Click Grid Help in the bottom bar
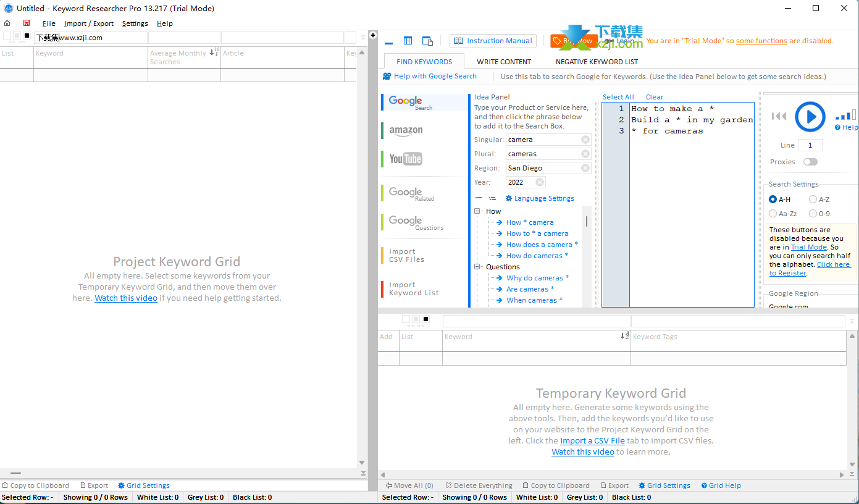The image size is (859, 504). click(721, 485)
